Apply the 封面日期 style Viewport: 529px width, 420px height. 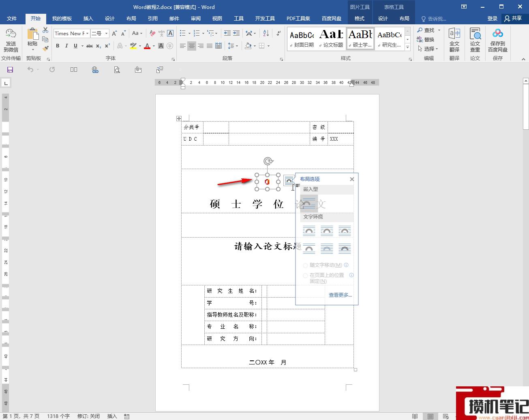click(302, 39)
